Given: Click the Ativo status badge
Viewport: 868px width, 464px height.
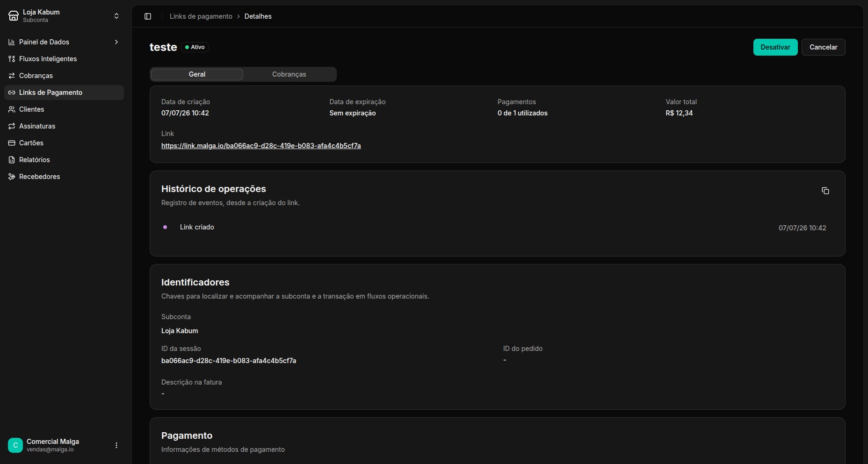Looking at the screenshot, I should [x=195, y=47].
